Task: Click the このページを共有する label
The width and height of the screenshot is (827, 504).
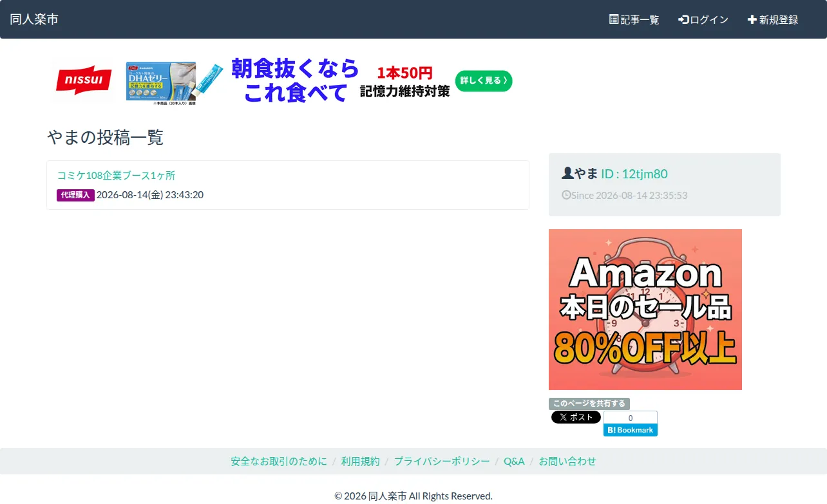Action: coord(589,404)
